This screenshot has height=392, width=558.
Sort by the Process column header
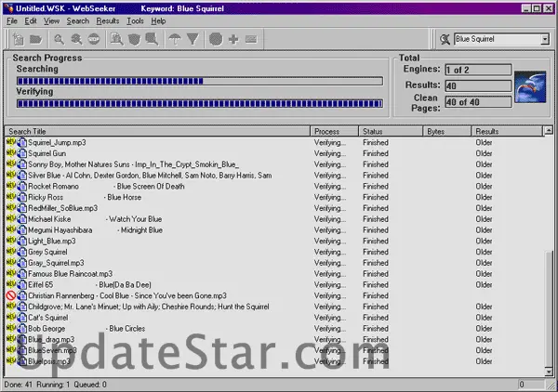(x=334, y=131)
